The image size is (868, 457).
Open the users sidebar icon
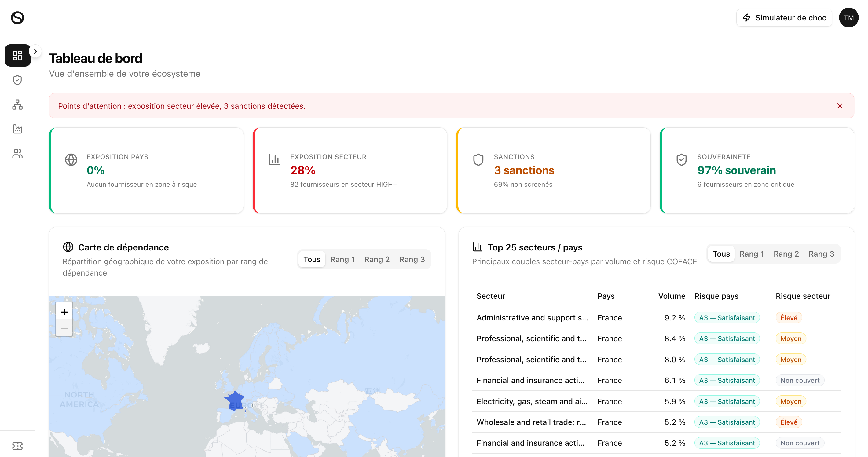pos(17,153)
